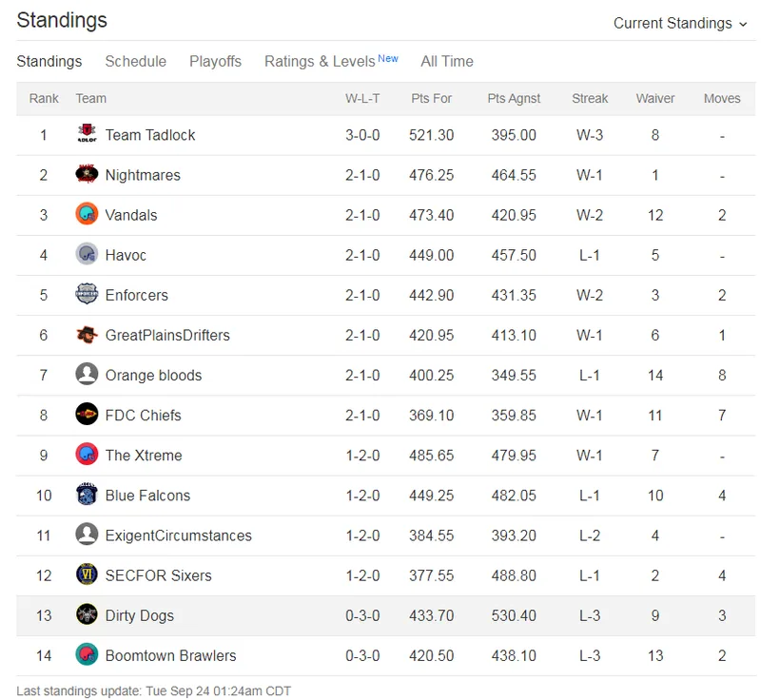Open the Ratings & Levels tab

(331, 62)
